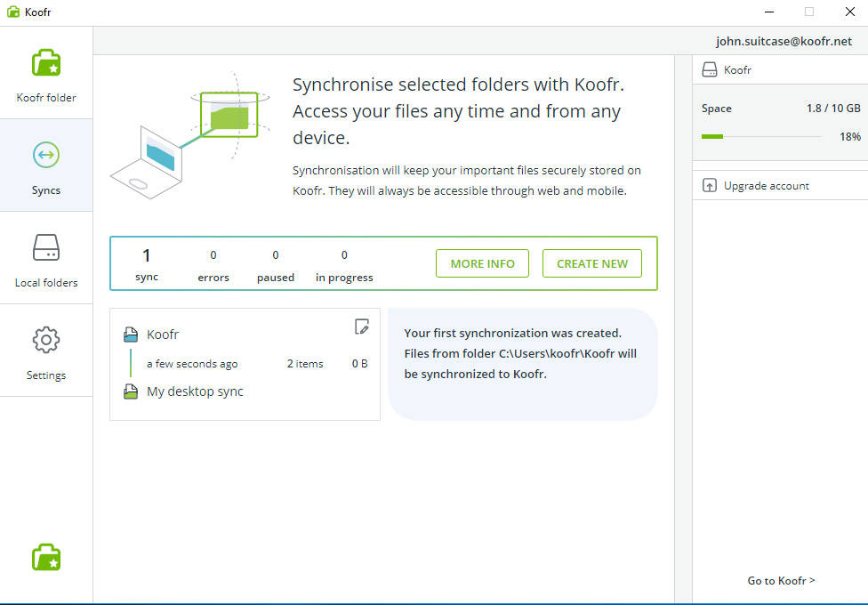
Task: Click the Koofr entry in right panel
Action: point(780,69)
